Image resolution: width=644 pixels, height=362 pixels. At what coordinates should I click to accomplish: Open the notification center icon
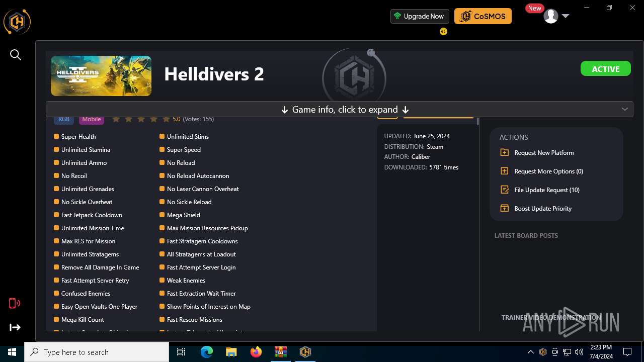pos(627,352)
